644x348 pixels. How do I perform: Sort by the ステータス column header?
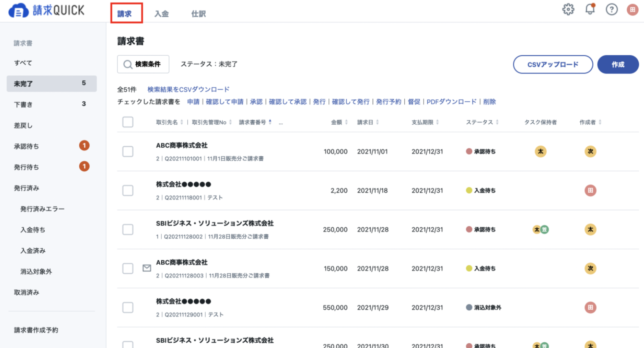(x=482, y=122)
